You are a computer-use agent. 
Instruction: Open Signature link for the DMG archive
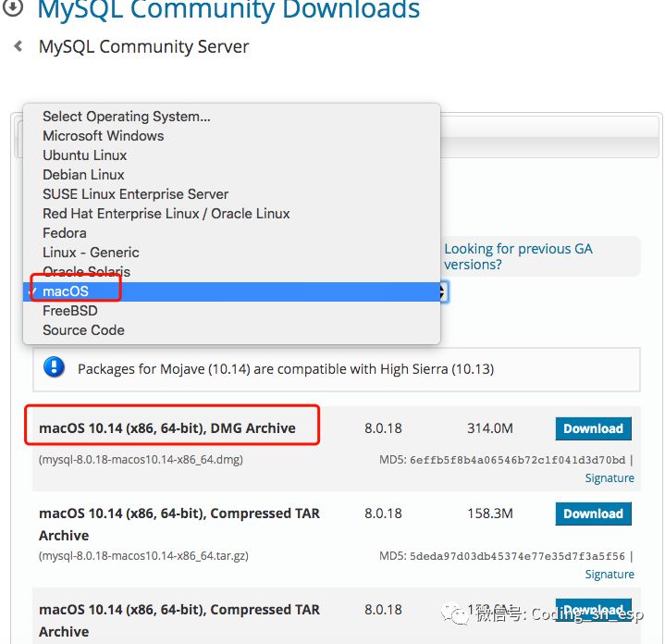click(609, 478)
